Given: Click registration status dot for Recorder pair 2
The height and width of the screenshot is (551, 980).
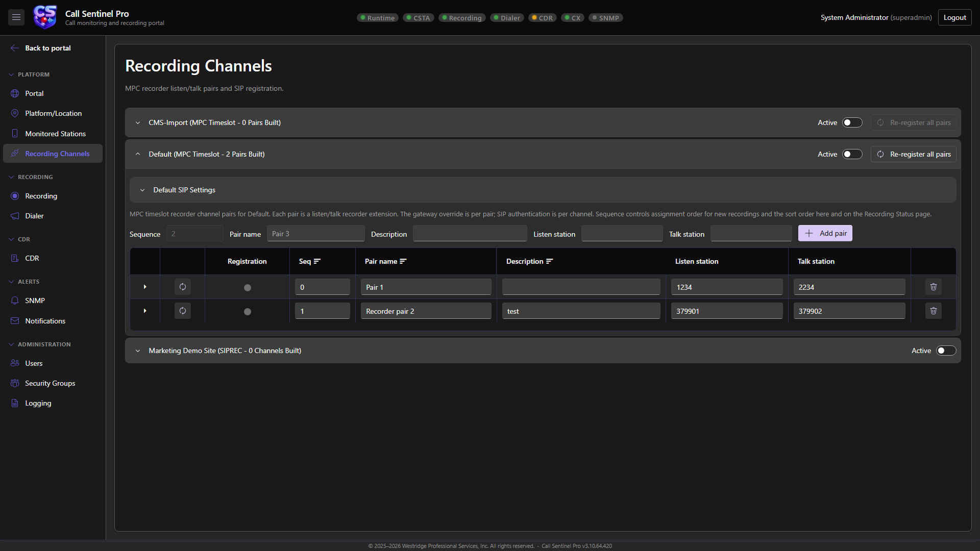Looking at the screenshot, I should (248, 312).
